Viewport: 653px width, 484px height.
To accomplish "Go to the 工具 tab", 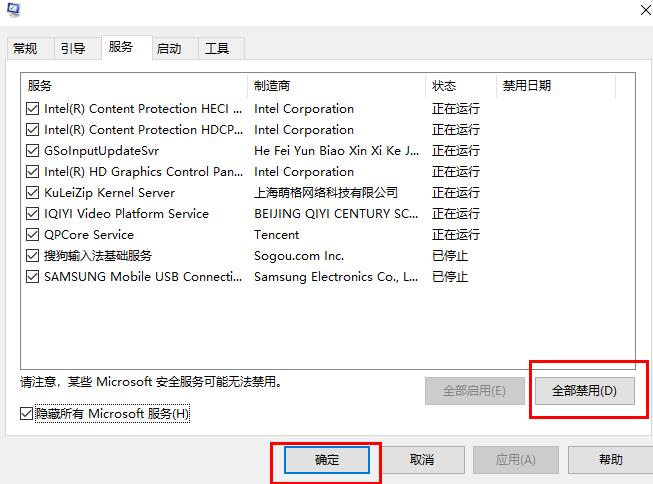I will (217, 49).
